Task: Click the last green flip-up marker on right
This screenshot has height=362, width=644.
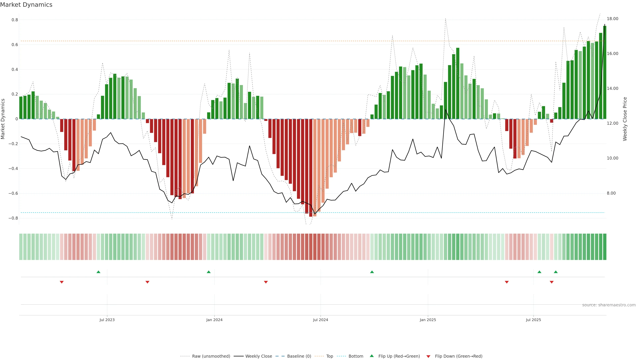Action: 556,272
